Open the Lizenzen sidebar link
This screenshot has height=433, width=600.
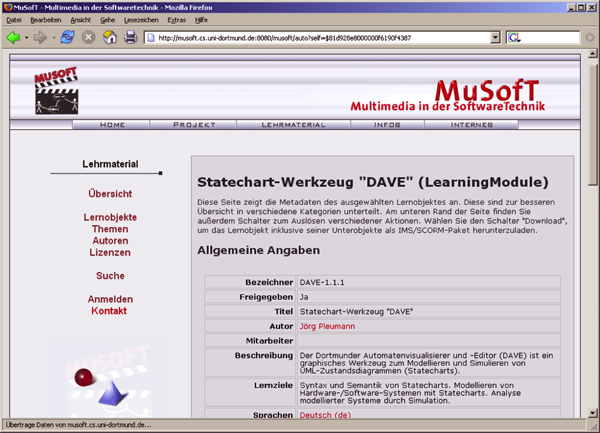[x=110, y=253]
